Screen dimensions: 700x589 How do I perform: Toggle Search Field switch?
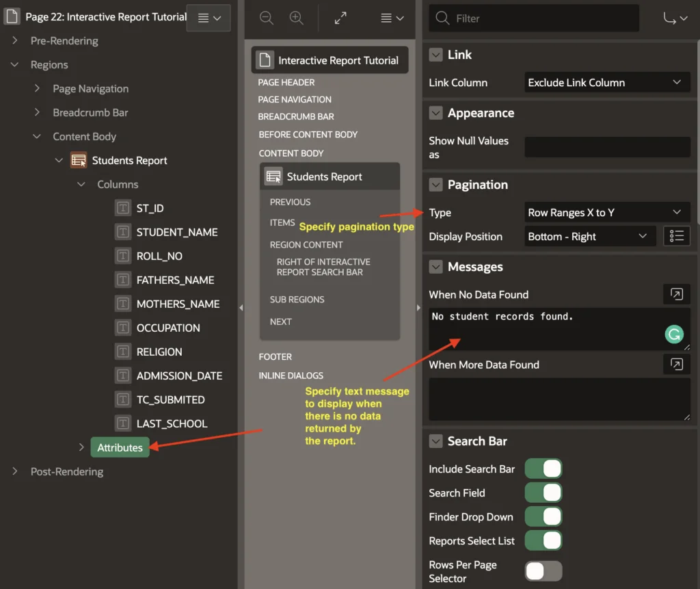pos(543,493)
